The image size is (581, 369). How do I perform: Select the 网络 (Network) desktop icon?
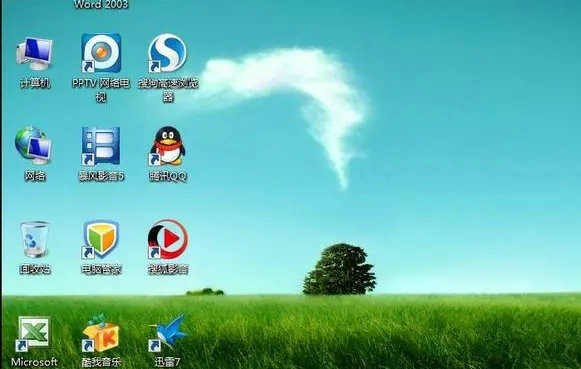(x=33, y=145)
